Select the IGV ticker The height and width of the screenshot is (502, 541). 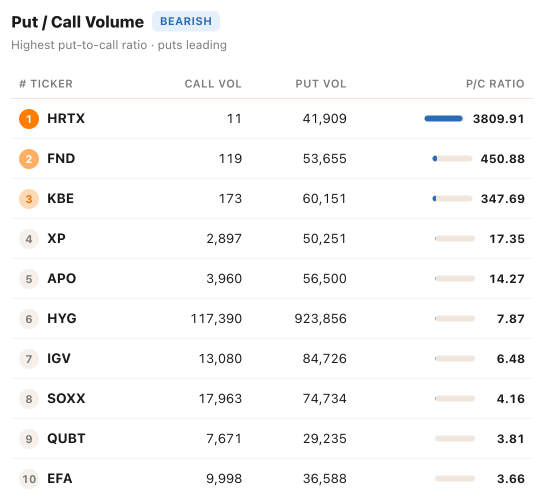point(59,358)
